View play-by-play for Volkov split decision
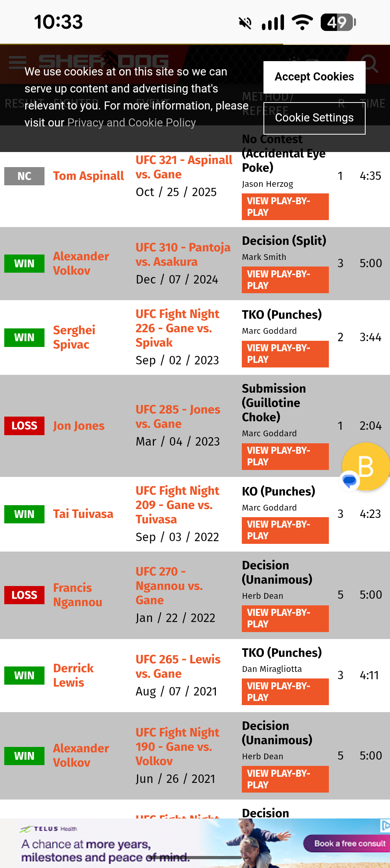390x868 pixels. tap(285, 280)
